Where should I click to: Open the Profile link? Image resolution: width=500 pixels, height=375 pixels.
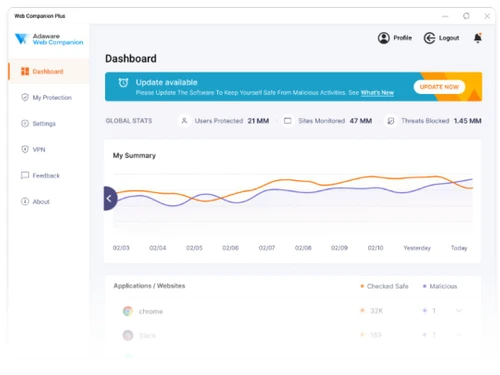403,38
